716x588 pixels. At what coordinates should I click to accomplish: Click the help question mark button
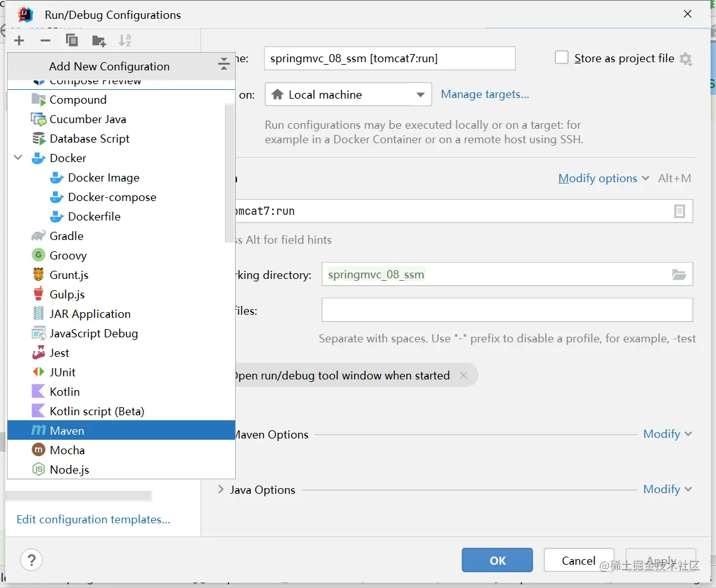click(x=31, y=560)
